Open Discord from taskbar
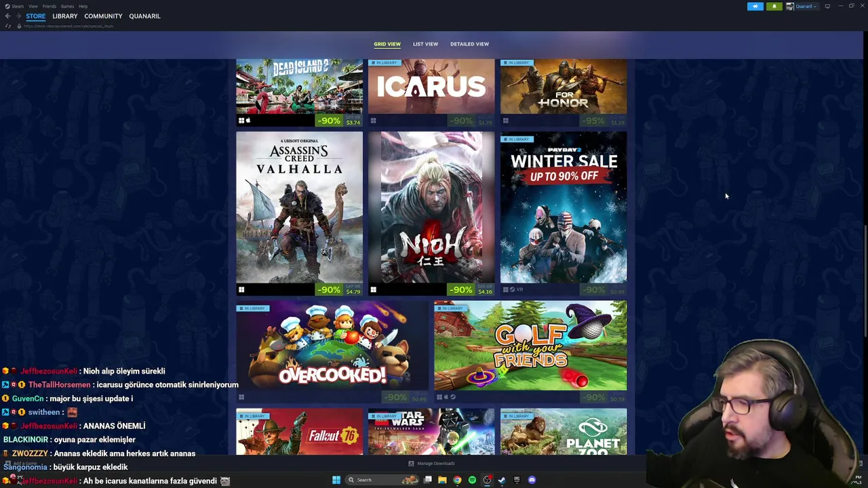Image resolution: width=868 pixels, height=488 pixels. pyautogui.click(x=532, y=480)
